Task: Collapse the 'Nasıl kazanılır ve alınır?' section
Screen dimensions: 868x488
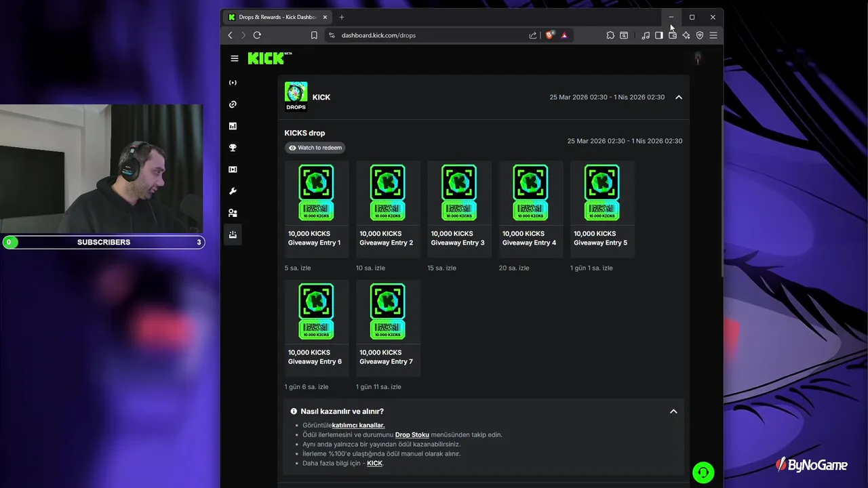Action: tap(673, 411)
